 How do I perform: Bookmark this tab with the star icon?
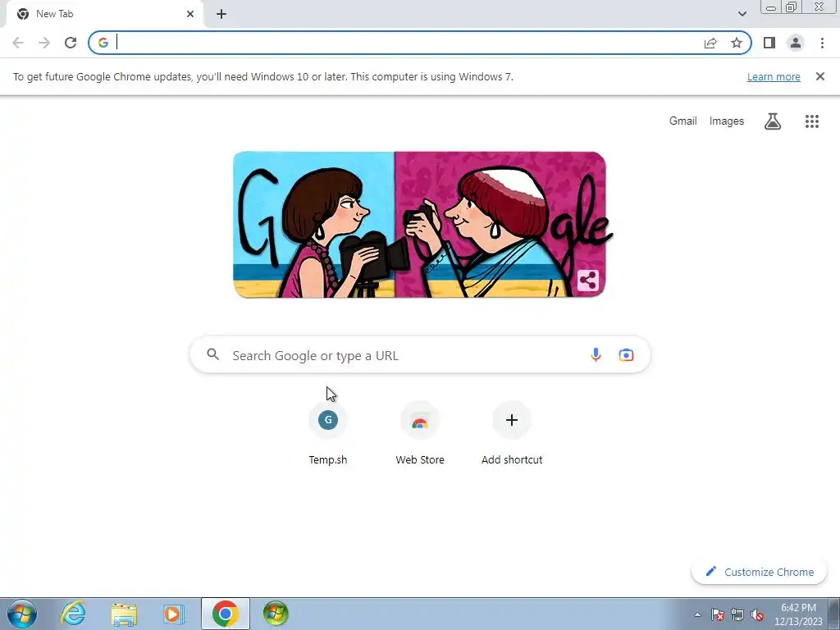point(737,43)
